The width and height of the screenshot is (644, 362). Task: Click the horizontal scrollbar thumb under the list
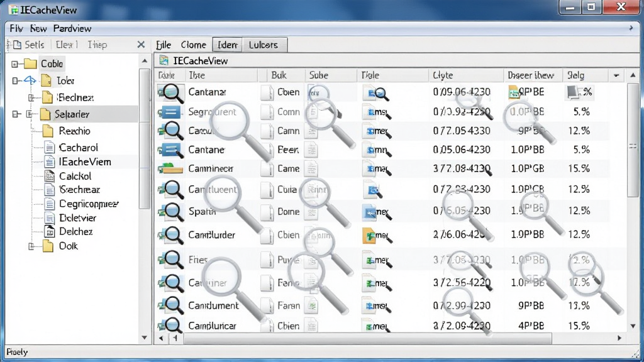367,338
